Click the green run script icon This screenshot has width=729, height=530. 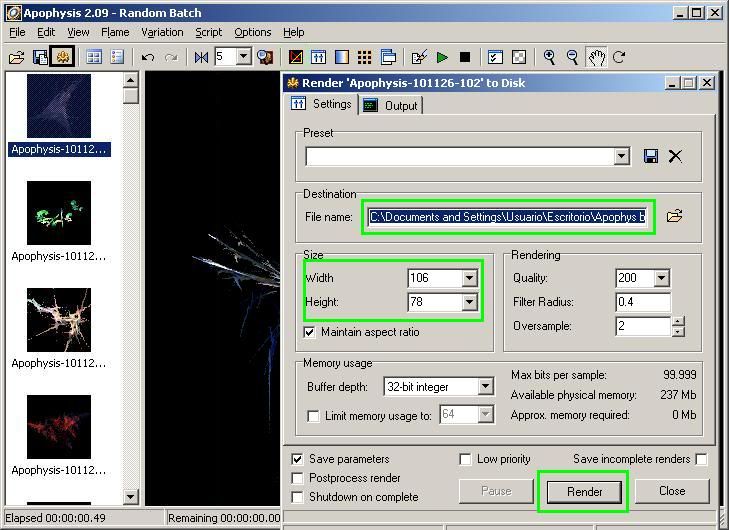tap(442, 57)
